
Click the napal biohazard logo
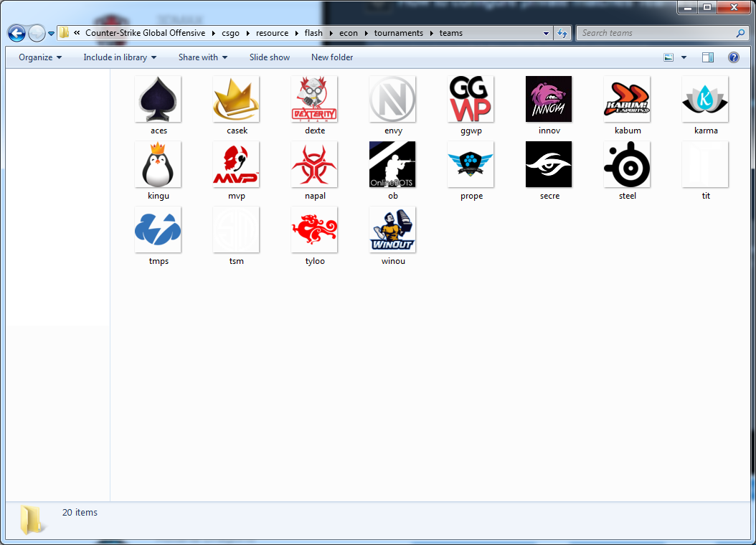pyautogui.click(x=314, y=164)
